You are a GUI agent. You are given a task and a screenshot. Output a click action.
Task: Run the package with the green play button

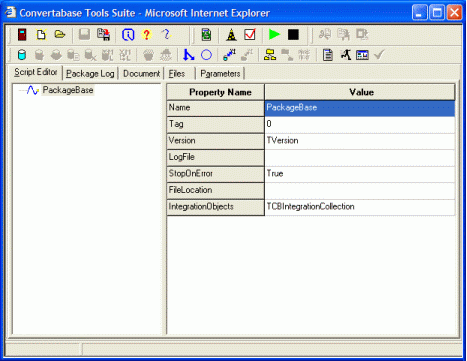[x=274, y=35]
